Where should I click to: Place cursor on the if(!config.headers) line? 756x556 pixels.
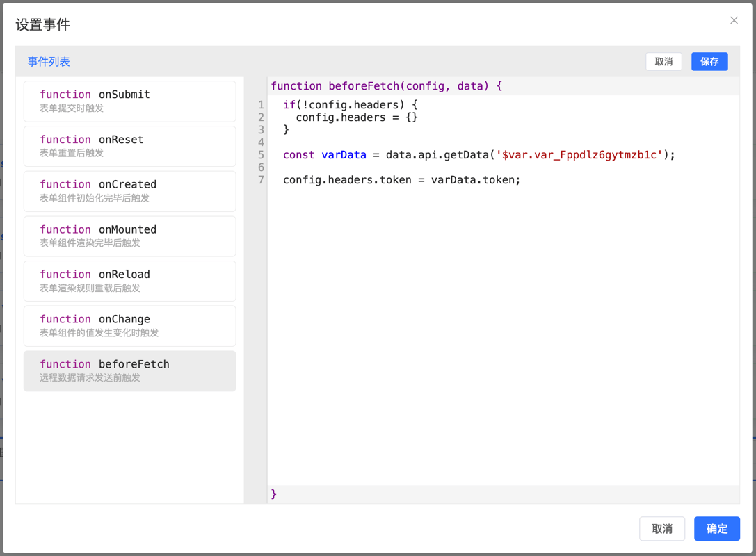(x=350, y=105)
